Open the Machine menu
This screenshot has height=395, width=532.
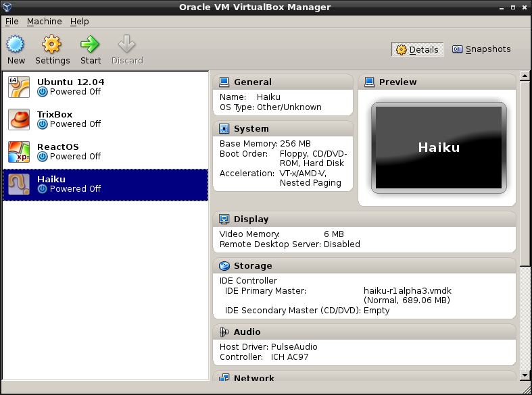pyautogui.click(x=45, y=22)
